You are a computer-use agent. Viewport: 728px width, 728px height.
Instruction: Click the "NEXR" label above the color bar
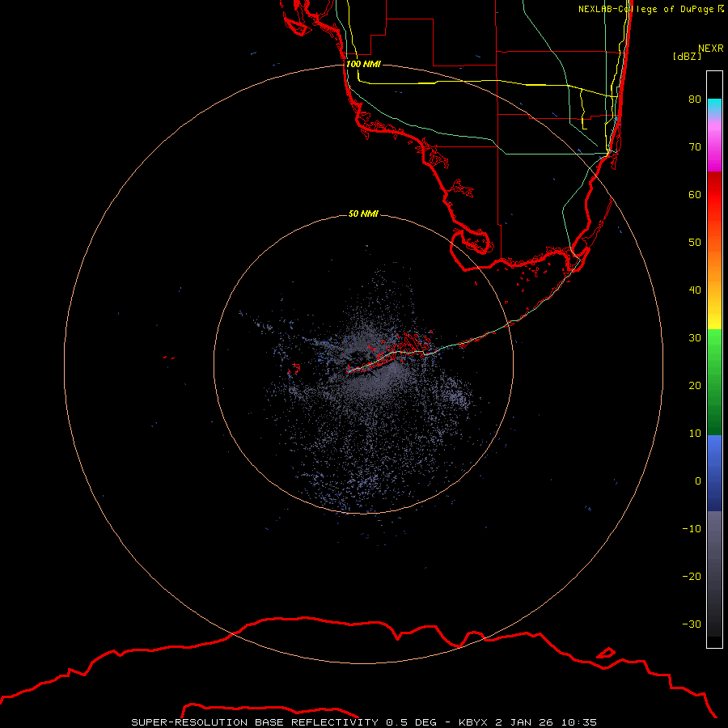[711, 49]
